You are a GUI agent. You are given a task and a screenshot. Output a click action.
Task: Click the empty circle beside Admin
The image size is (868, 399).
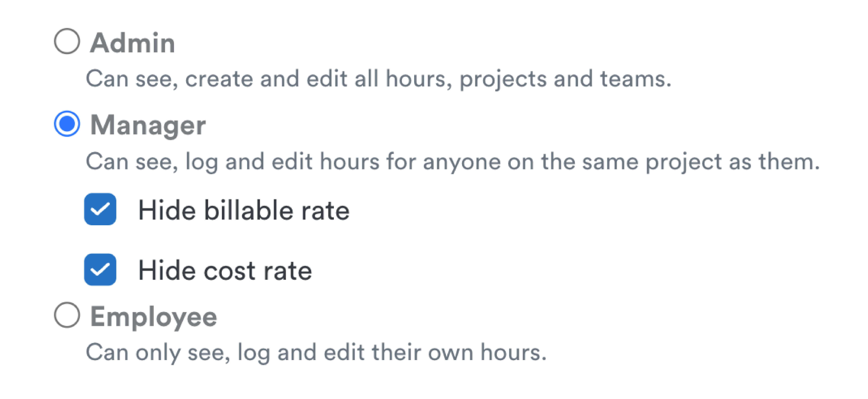point(67,41)
